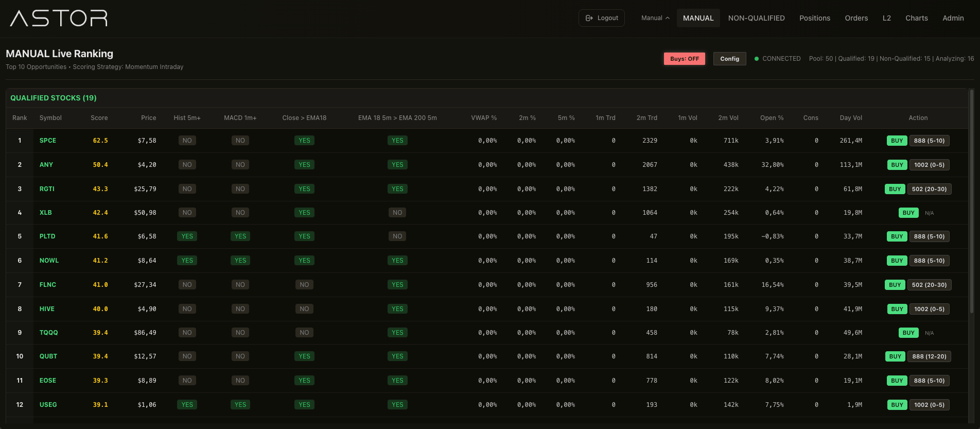Click the $86,49 price for TQQQ
This screenshot has height=429, width=980.
(145, 333)
